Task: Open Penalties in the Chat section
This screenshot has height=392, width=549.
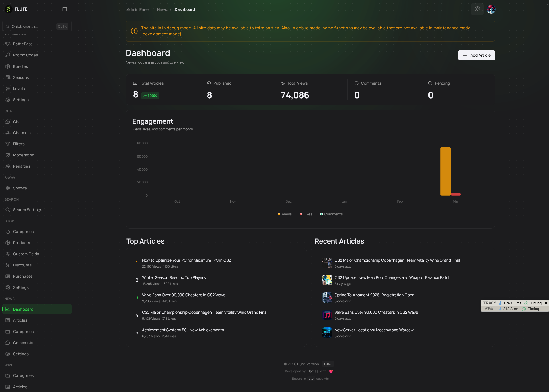Action: pyautogui.click(x=21, y=166)
